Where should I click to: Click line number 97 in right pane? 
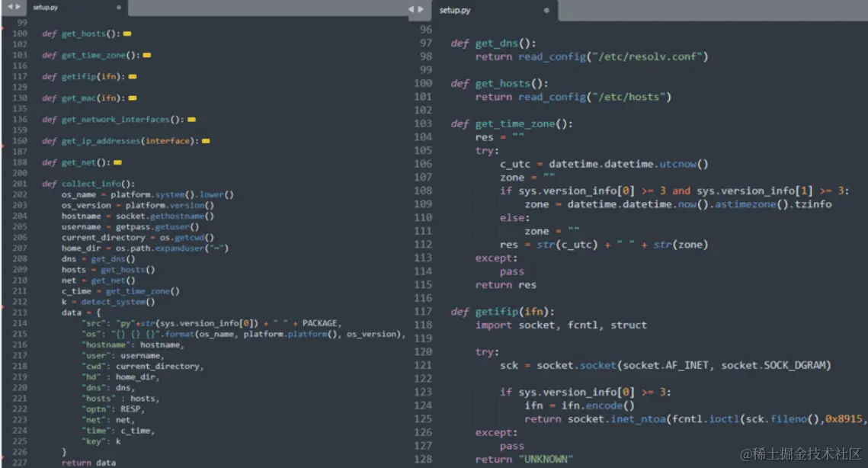point(426,43)
